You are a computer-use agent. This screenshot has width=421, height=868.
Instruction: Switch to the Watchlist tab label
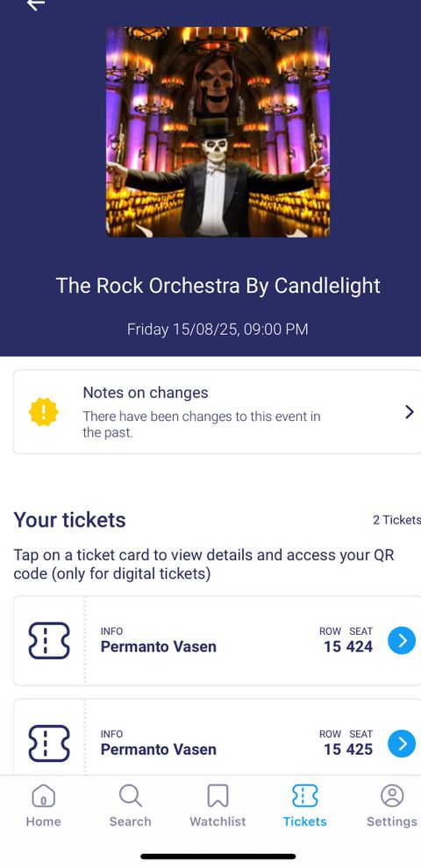[218, 822]
